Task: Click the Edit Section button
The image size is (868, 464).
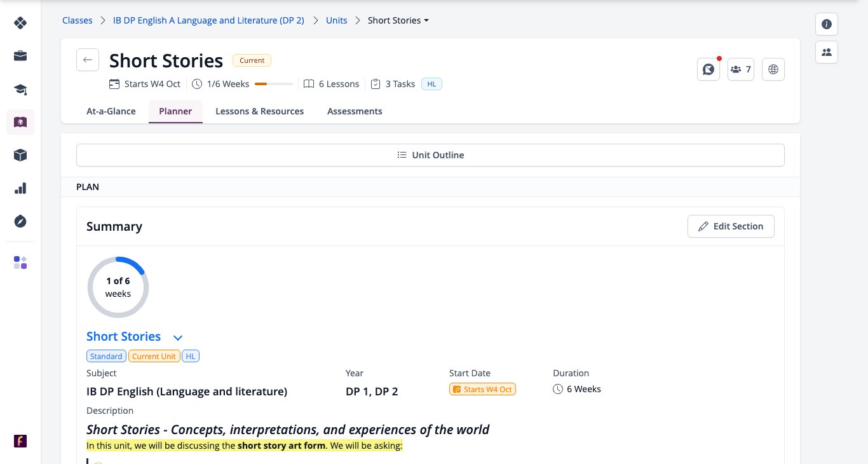Action: tap(731, 226)
